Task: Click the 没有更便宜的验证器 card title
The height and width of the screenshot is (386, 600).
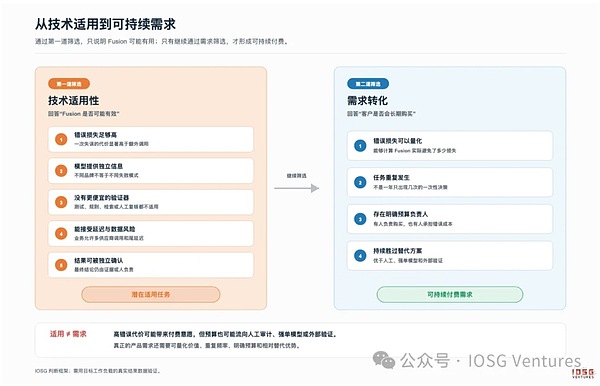Action: [x=101, y=198]
